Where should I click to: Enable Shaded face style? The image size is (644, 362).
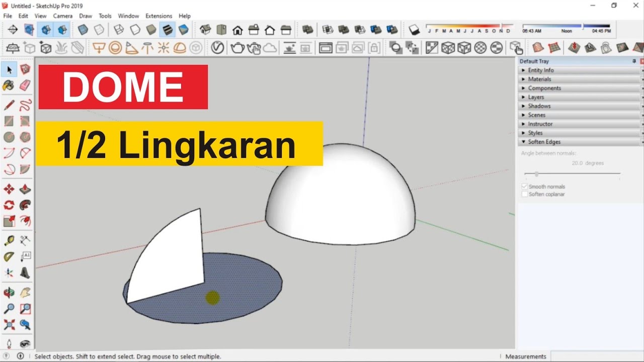coord(151,30)
